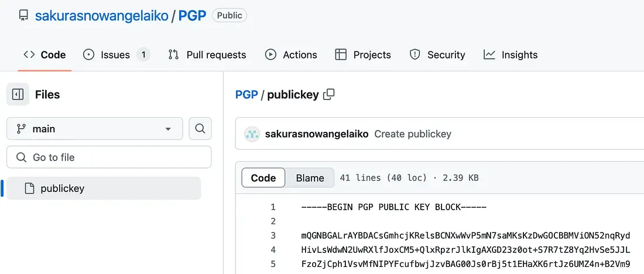
Task: Click the repository icon beside sakurasnowangelaiko
Action: tap(23, 15)
